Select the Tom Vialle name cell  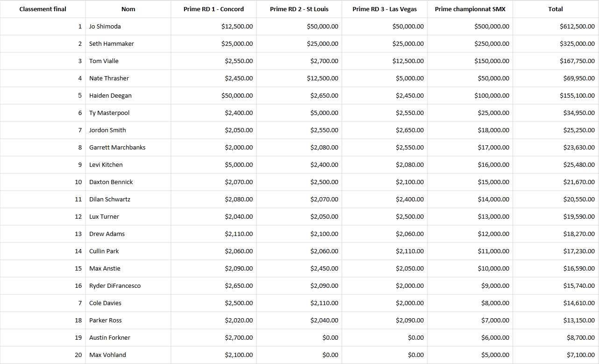(128, 61)
